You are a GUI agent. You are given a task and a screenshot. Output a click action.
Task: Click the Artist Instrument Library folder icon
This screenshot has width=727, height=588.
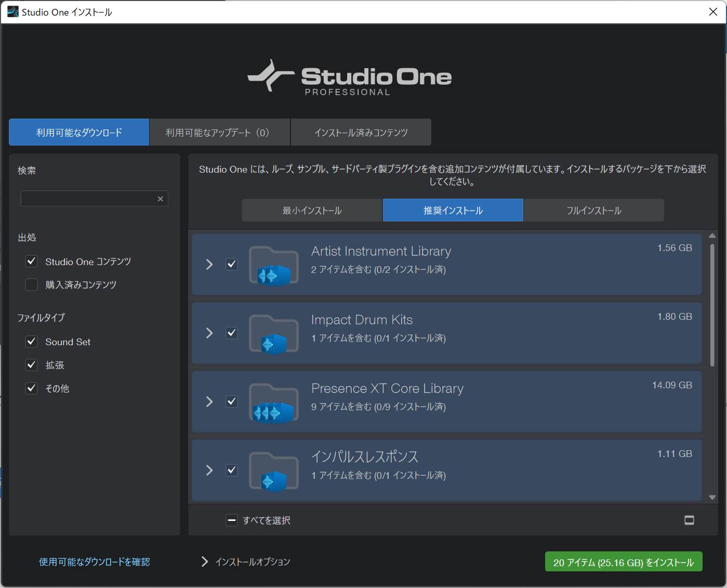click(x=274, y=266)
